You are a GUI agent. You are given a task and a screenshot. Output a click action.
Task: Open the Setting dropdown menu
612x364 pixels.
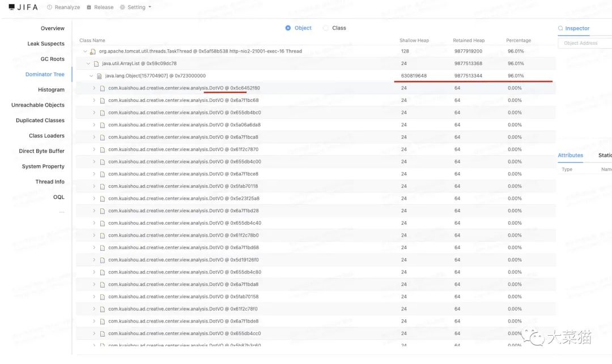(135, 7)
